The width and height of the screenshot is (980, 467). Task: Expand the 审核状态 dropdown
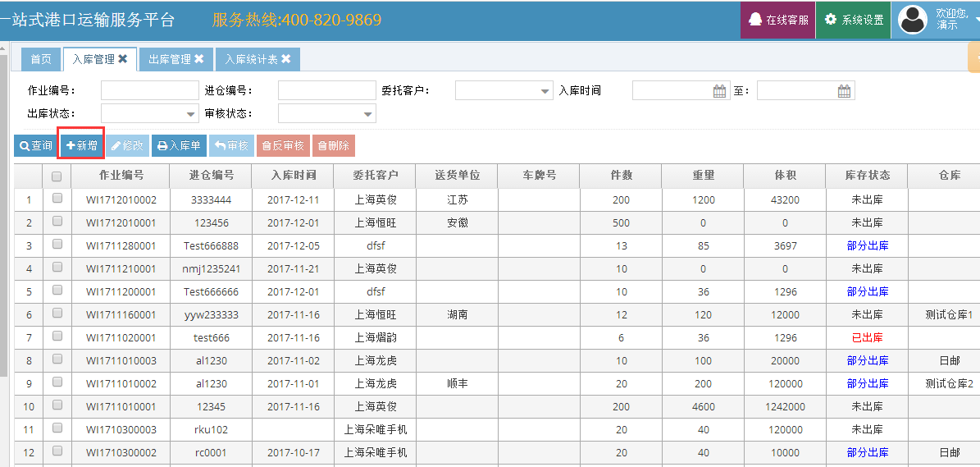368,114
